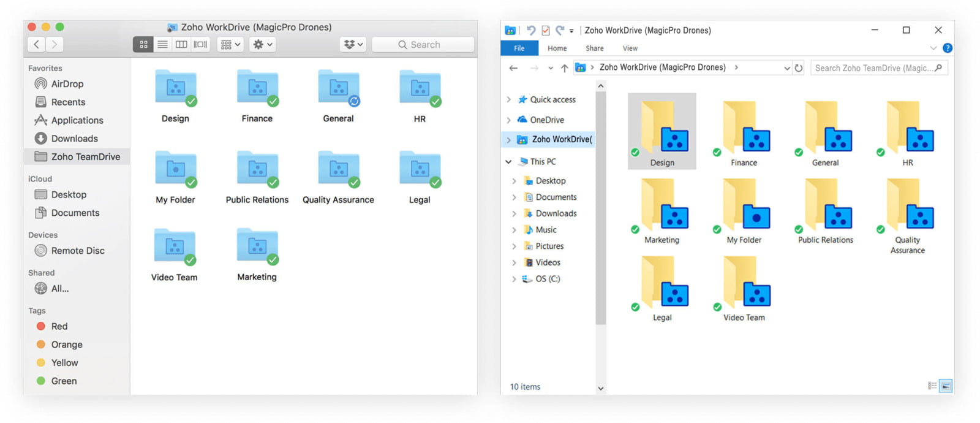The width and height of the screenshot is (980, 423).
Task: Expand the Explorer ribbon chevron
Action: pyautogui.click(x=933, y=48)
